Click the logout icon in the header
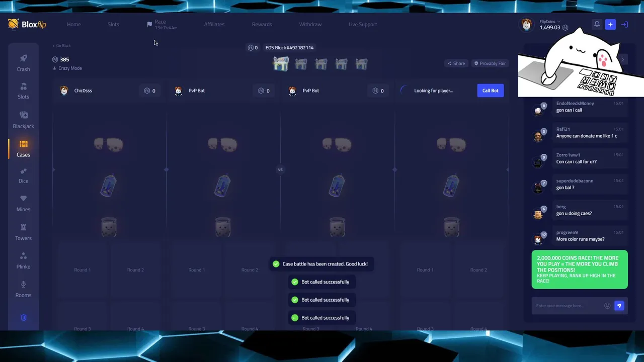 point(624,24)
